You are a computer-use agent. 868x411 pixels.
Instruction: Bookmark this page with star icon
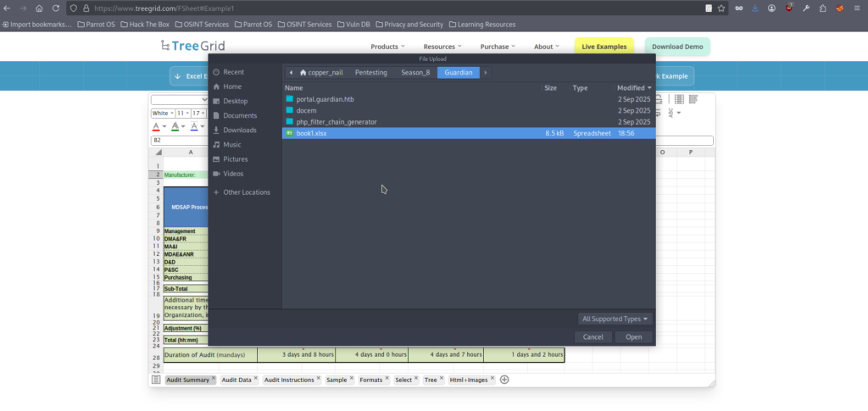[721, 8]
